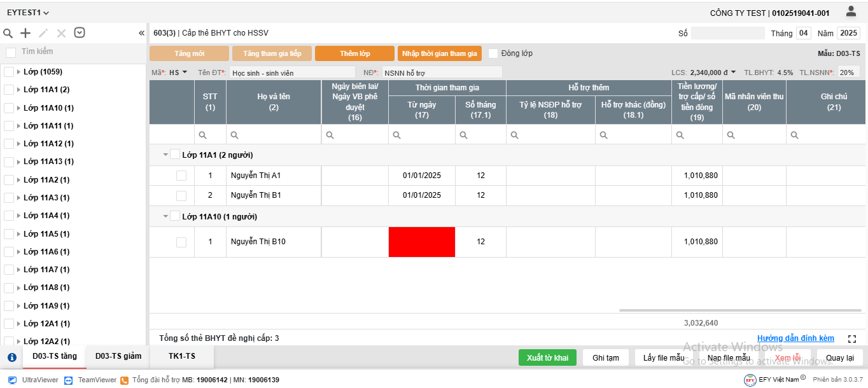868x388 pixels.
Task: Check the box for Nguyễn Thị A1 row
Action: tap(181, 176)
